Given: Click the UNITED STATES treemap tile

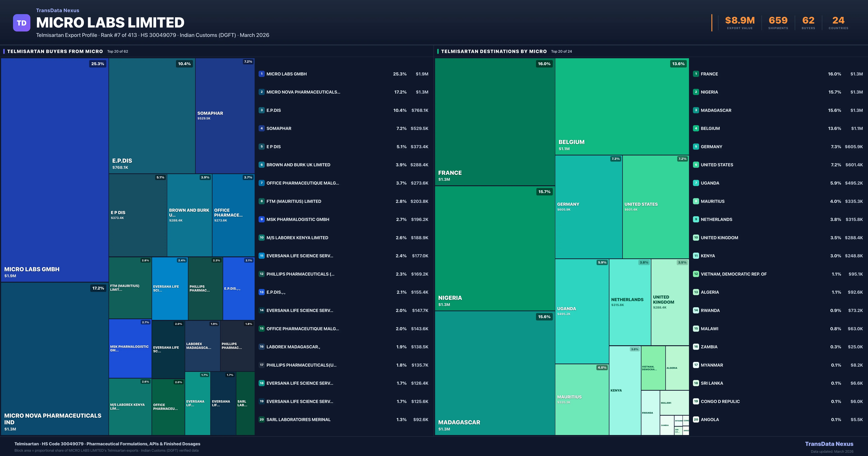Looking at the screenshot, I should pos(655,206).
